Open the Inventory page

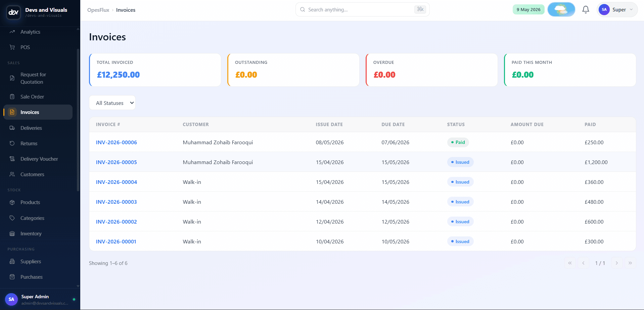(x=31, y=233)
